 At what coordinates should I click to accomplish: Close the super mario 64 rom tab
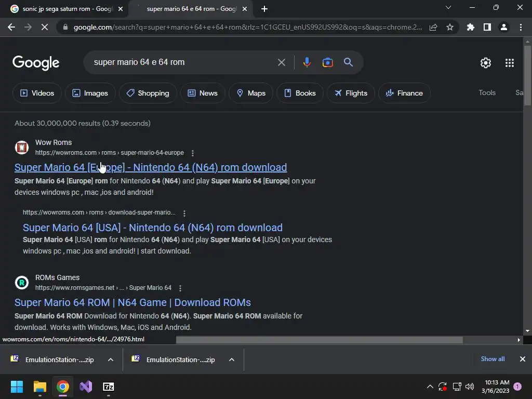point(245,9)
